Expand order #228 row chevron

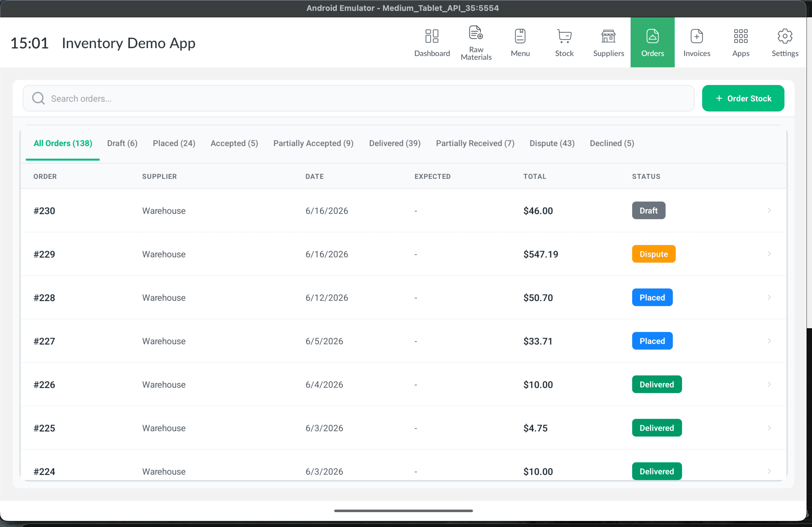(x=769, y=298)
